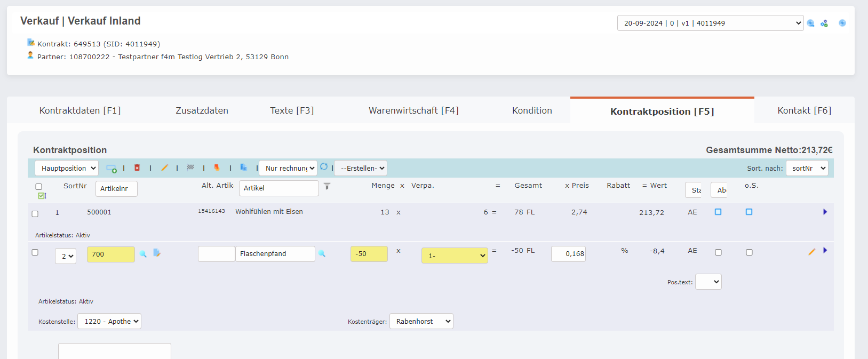Open the Hauptposition dropdown
This screenshot has height=359, width=868.
[67, 168]
